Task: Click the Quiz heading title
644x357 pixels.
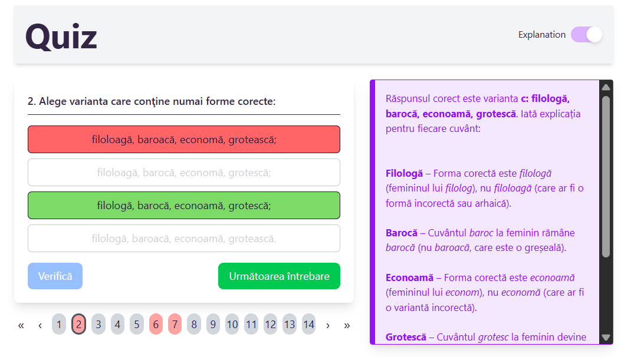Action: coord(61,37)
